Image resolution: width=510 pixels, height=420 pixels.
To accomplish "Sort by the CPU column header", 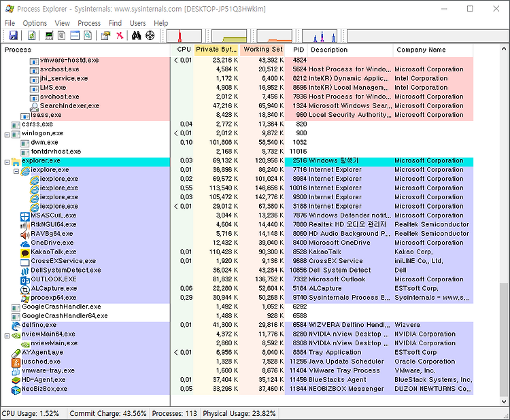I will coord(182,50).
